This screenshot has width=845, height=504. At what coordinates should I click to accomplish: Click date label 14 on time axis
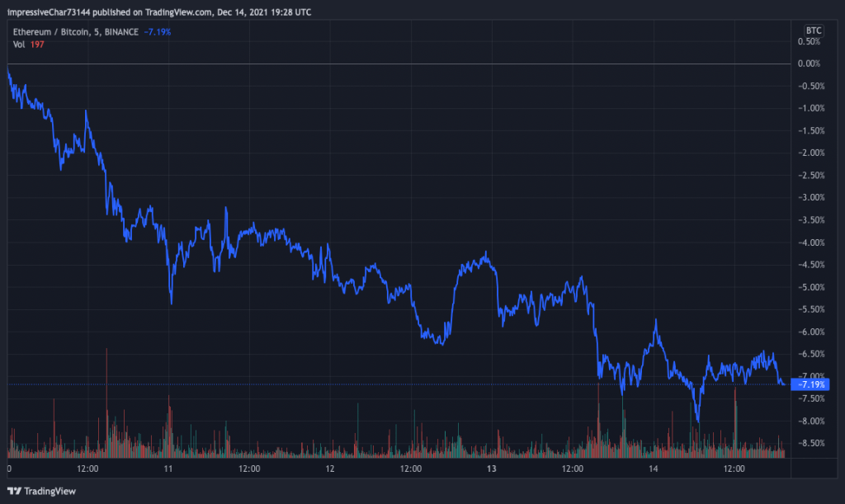(x=654, y=469)
